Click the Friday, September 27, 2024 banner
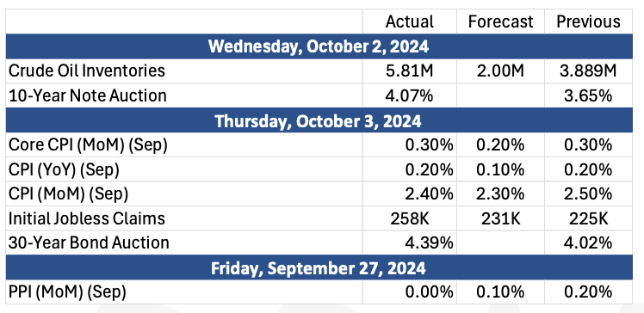 click(319, 267)
